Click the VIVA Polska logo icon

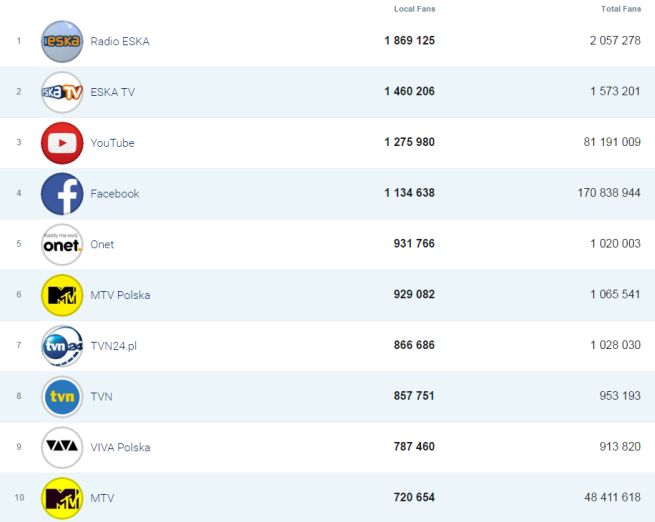(x=62, y=447)
